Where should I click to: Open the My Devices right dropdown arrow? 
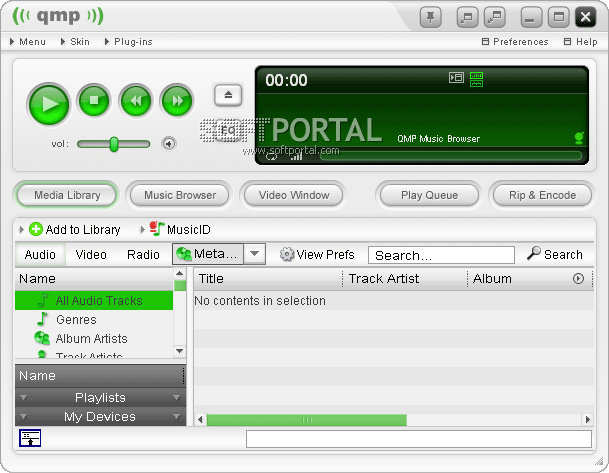[177, 417]
